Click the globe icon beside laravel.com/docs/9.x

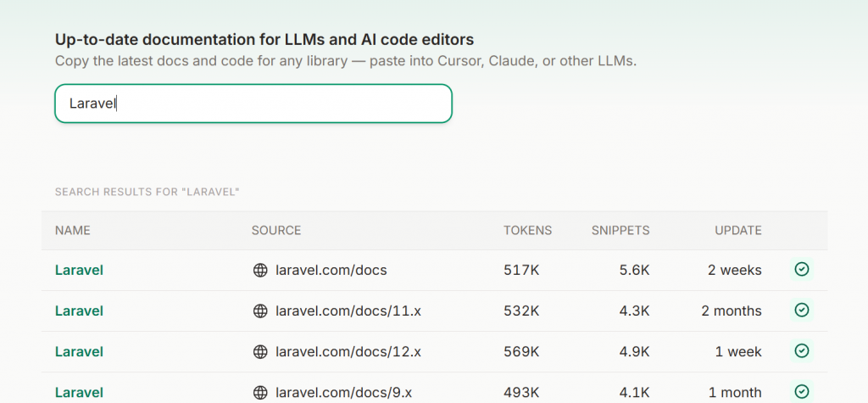[x=260, y=393]
